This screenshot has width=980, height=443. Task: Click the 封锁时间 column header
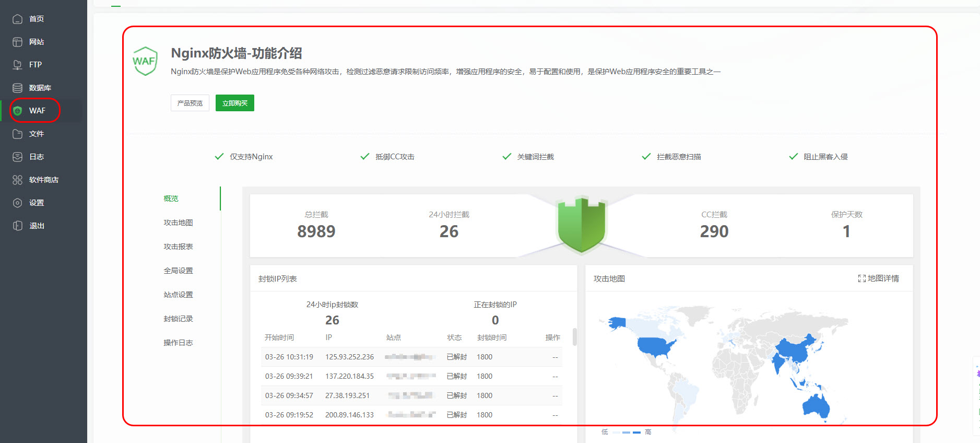(492, 337)
